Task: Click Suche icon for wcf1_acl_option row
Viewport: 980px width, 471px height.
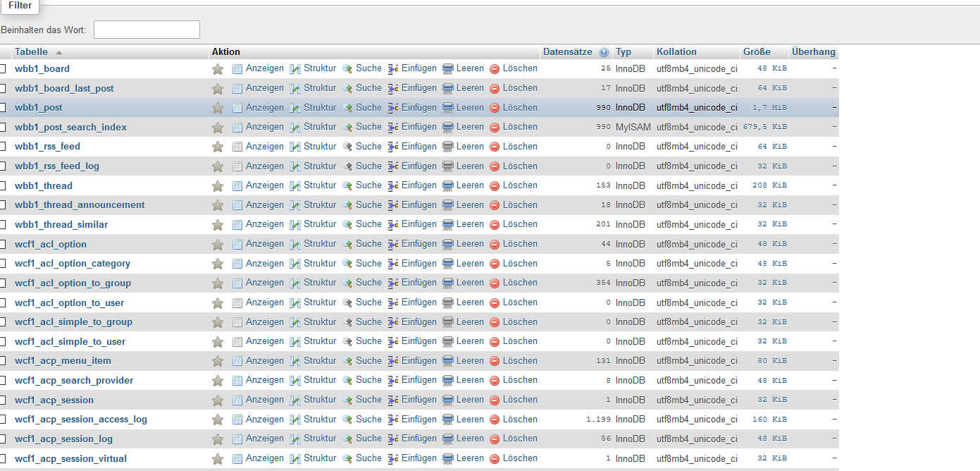Action: pyautogui.click(x=347, y=244)
